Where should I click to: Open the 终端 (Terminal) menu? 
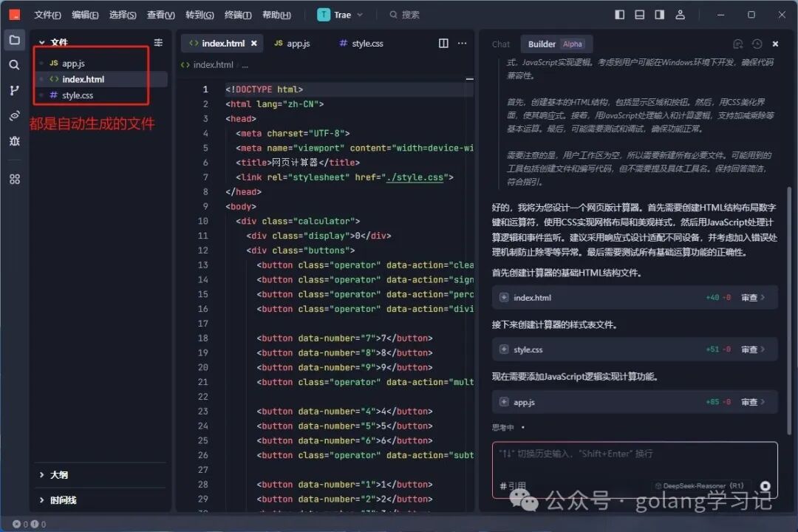[238, 15]
